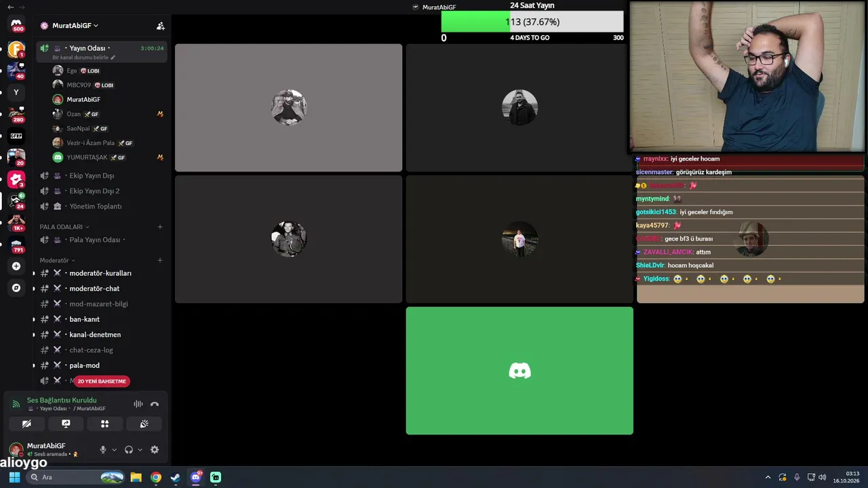
Task: Expand headphone output options arrow
Action: point(140,450)
